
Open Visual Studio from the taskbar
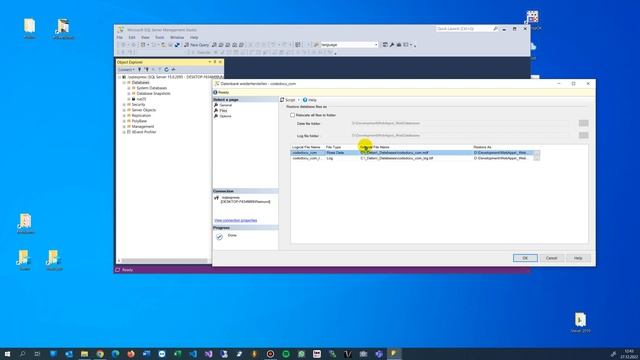click(209, 354)
